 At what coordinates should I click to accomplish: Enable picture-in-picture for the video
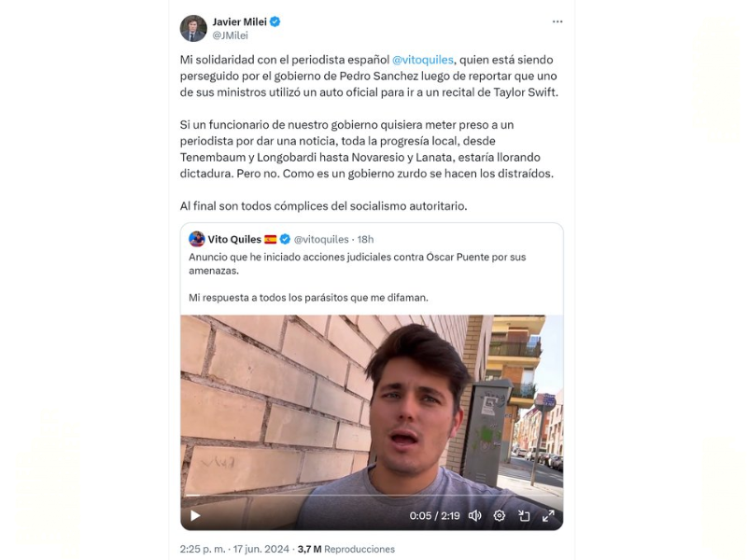coord(524,515)
